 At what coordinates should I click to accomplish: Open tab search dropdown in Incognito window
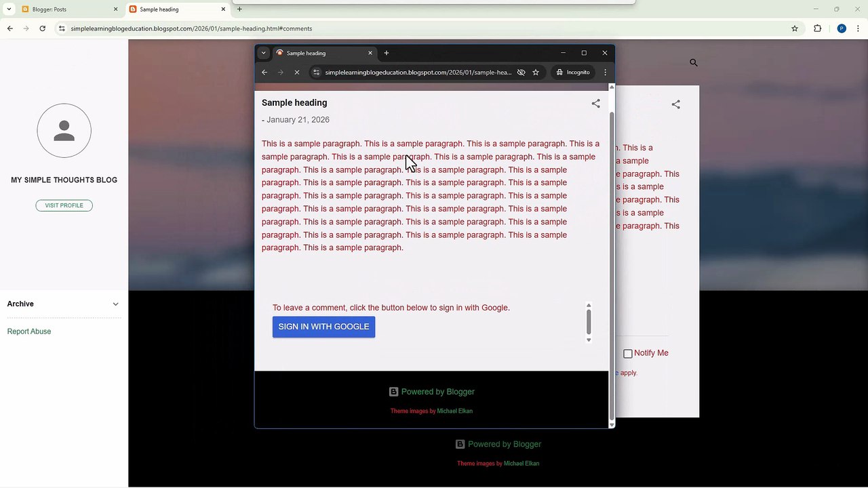(x=264, y=53)
